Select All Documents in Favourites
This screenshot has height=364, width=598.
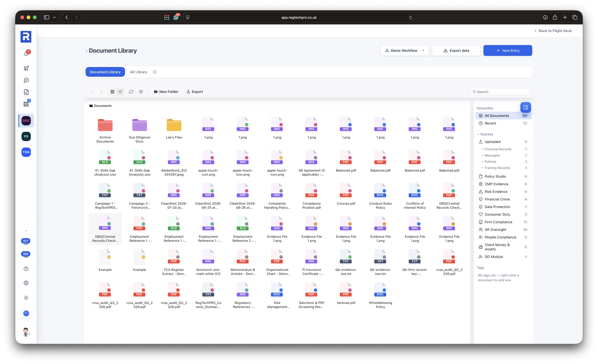pos(503,116)
